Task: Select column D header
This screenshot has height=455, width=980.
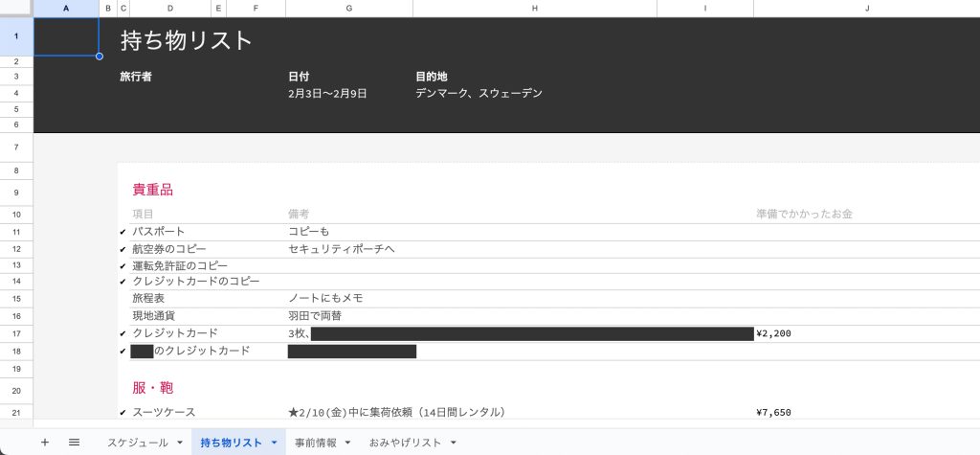Action: coord(170,9)
